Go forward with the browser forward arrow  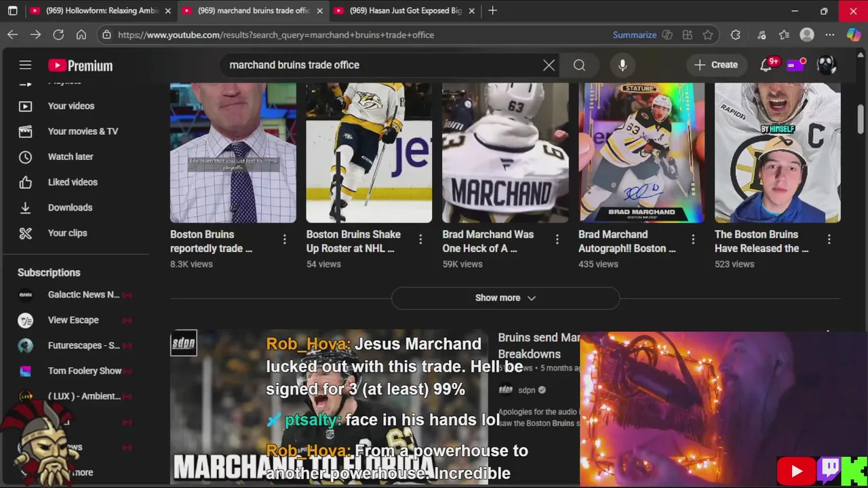tap(35, 35)
